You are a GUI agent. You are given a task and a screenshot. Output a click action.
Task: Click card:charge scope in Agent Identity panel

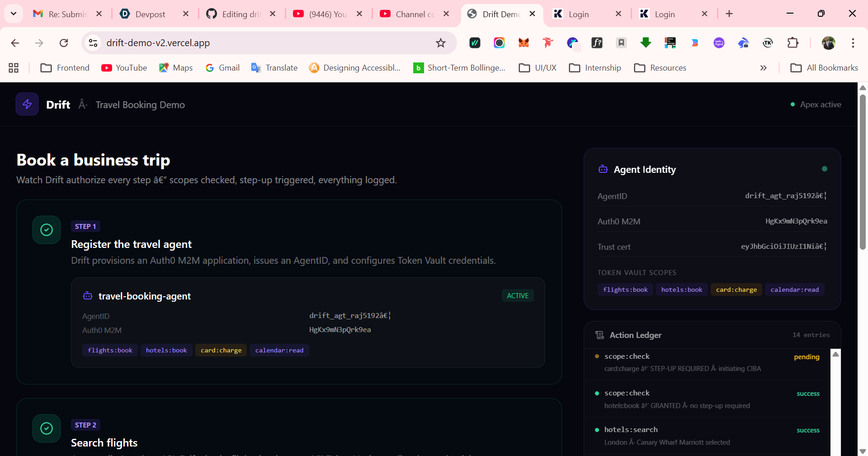(736, 290)
